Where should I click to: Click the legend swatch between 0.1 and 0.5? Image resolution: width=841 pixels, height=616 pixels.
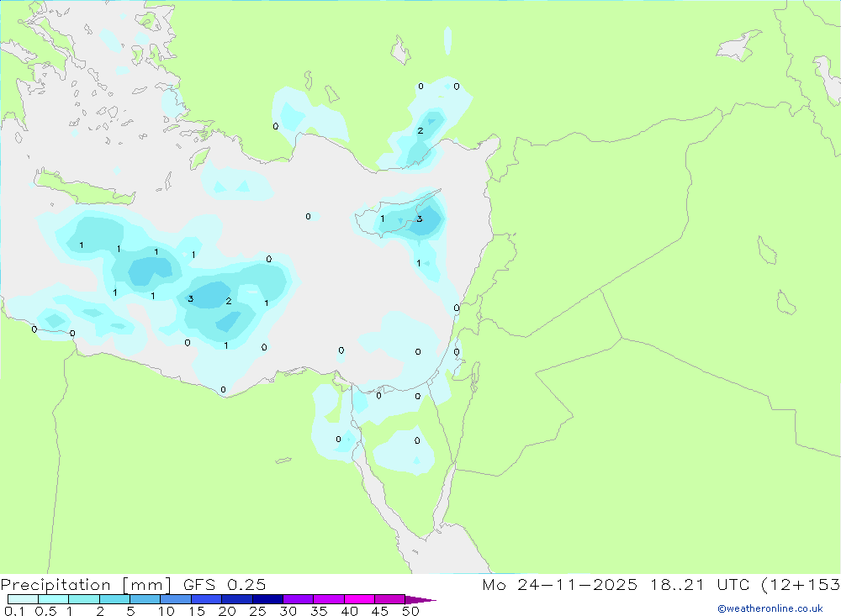pyautogui.click(x=23, y=599)
